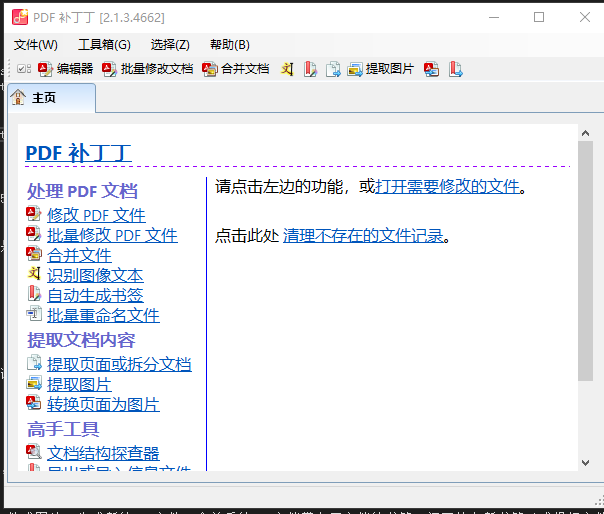
Task: Open the 文件(W) menu
Action: pyautogui.click(x=36, y=44)
